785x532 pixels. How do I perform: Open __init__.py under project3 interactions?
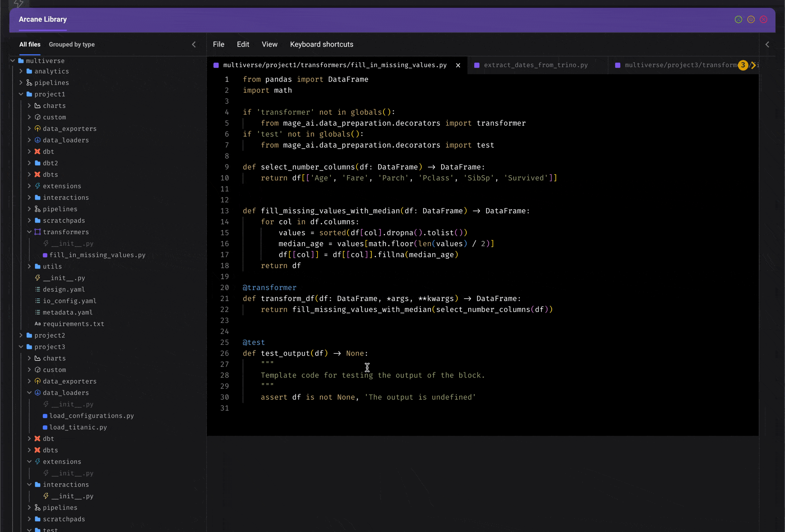(x=72, y=496)
